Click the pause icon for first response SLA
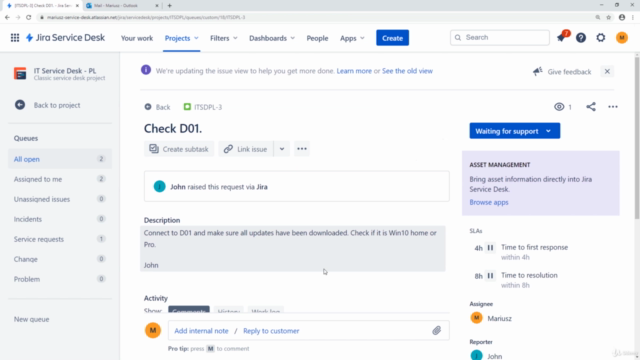 tap(490, 248)
